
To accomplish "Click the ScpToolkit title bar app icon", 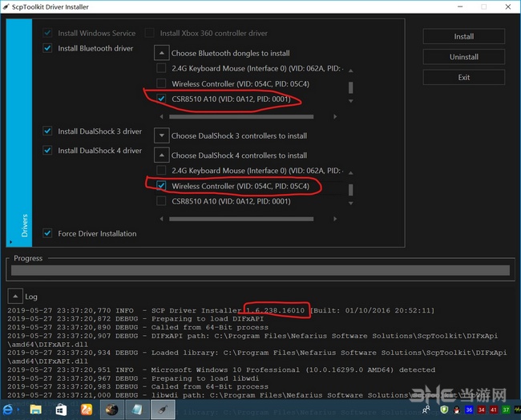I will click(6, 6).
